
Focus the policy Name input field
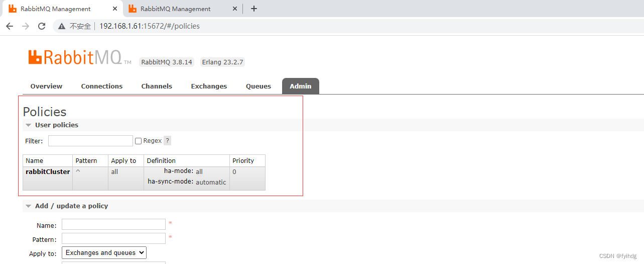[113, 224]
